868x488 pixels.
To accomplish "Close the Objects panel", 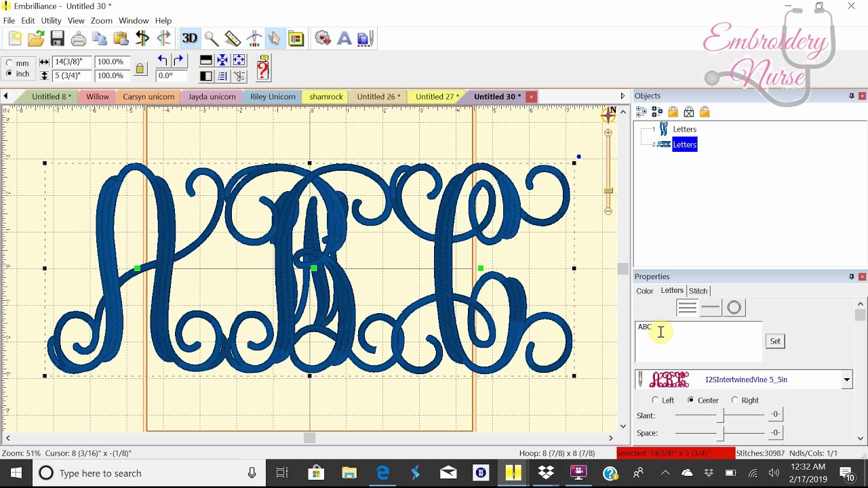I will 862,96.
